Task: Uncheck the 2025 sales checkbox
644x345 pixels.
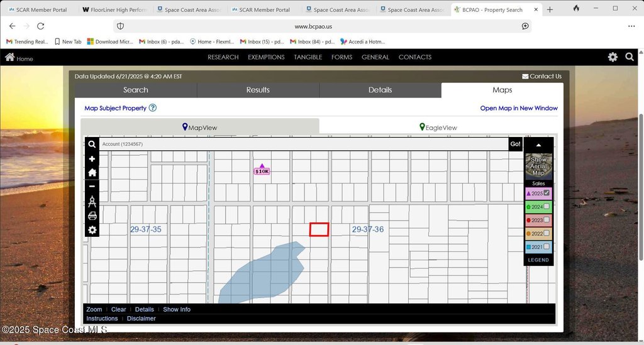Action: (x=547, y=193)
